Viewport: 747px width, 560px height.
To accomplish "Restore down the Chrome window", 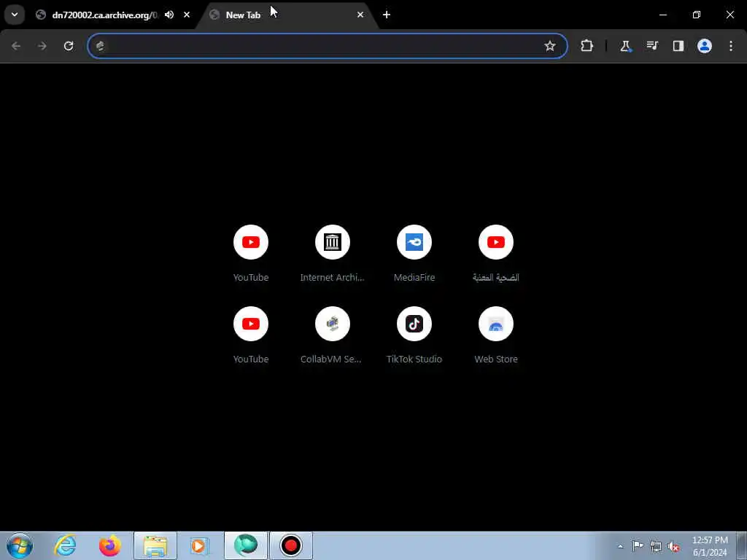I will (697, 15).
